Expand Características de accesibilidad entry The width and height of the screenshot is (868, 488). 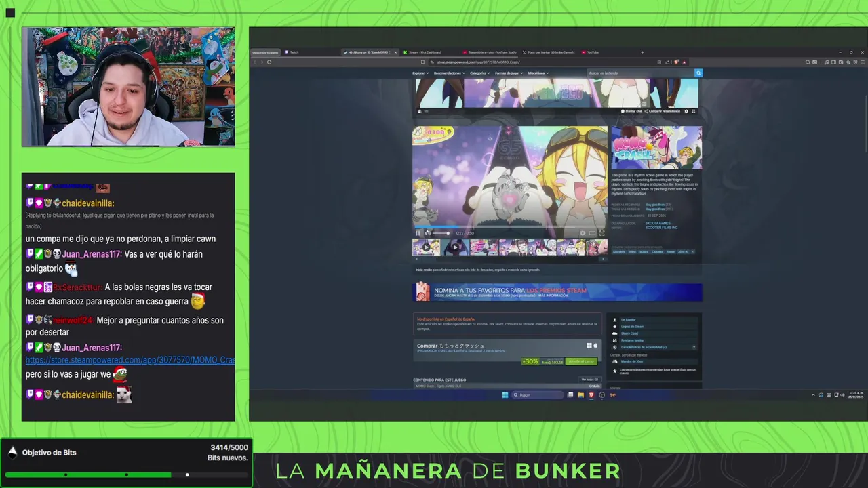[654, 347]
